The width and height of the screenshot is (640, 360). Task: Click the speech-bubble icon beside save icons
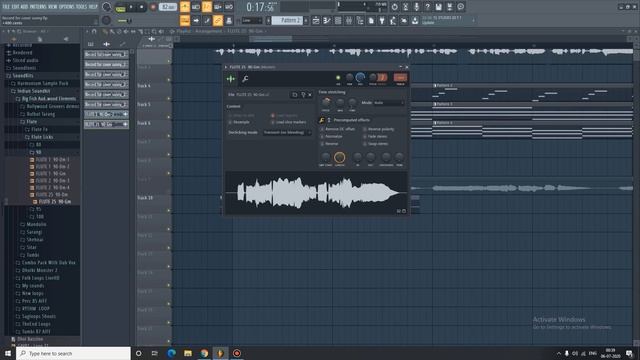(x=460, y=7)
